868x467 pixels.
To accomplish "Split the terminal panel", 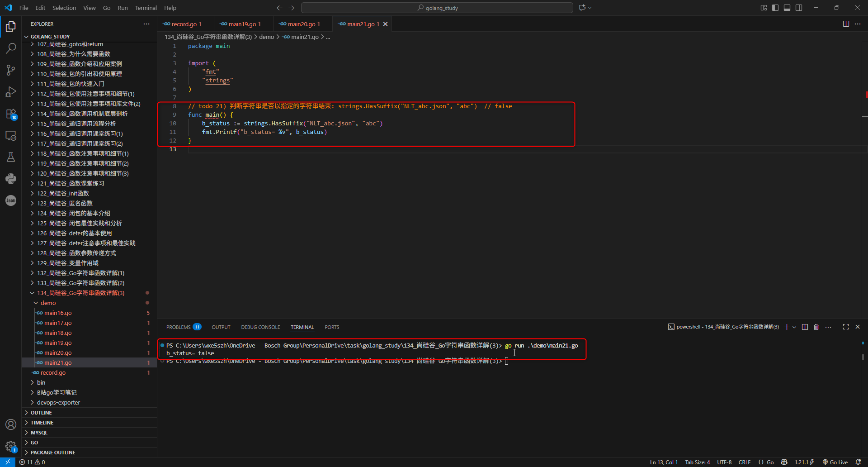I will tap(805, 327).
